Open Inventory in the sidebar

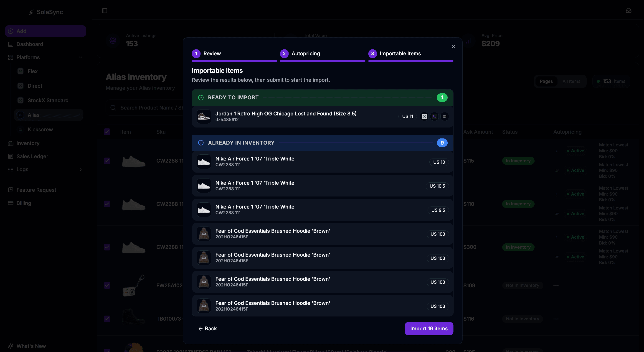(x=46, y=143)
